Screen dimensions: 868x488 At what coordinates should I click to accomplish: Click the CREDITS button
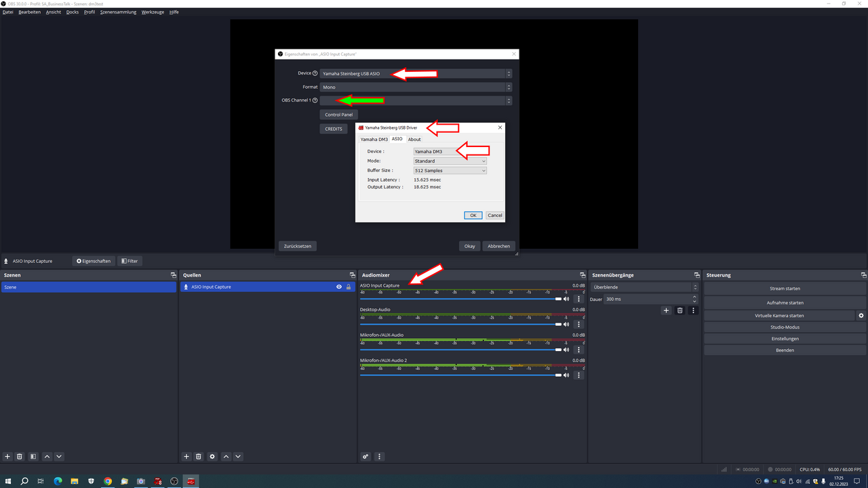pyautogui.click(x=334, y=129)
